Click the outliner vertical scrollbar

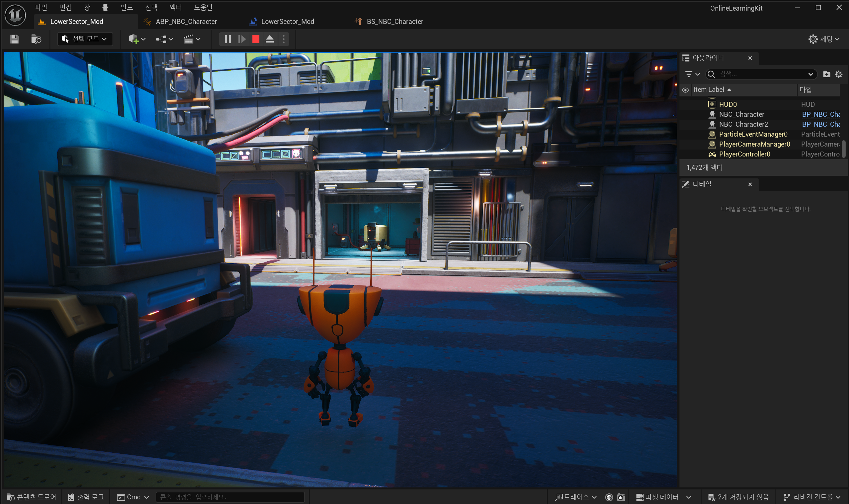[843, 149]
